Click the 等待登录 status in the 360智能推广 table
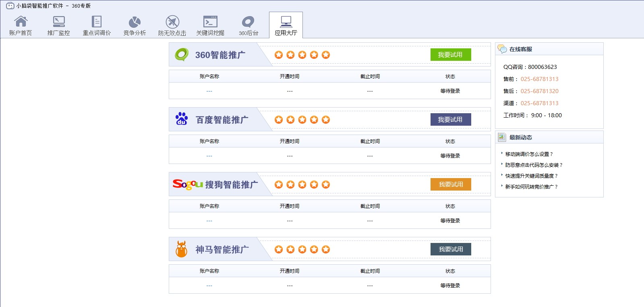This screenshot has width=644, height=307. [450, 91]
